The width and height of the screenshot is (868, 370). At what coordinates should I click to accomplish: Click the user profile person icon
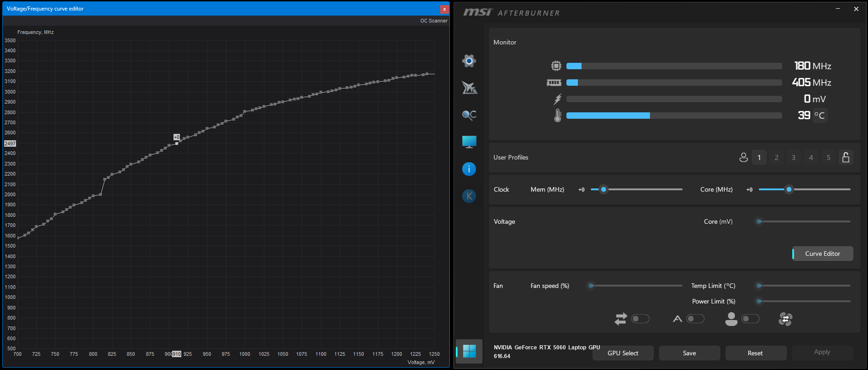click(x=744, y=157)
